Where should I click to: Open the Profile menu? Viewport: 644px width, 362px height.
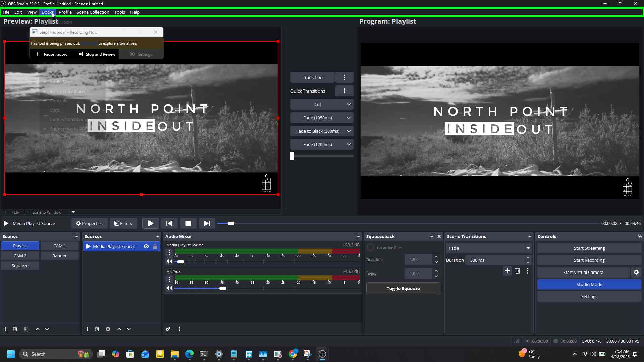[65, 12]
